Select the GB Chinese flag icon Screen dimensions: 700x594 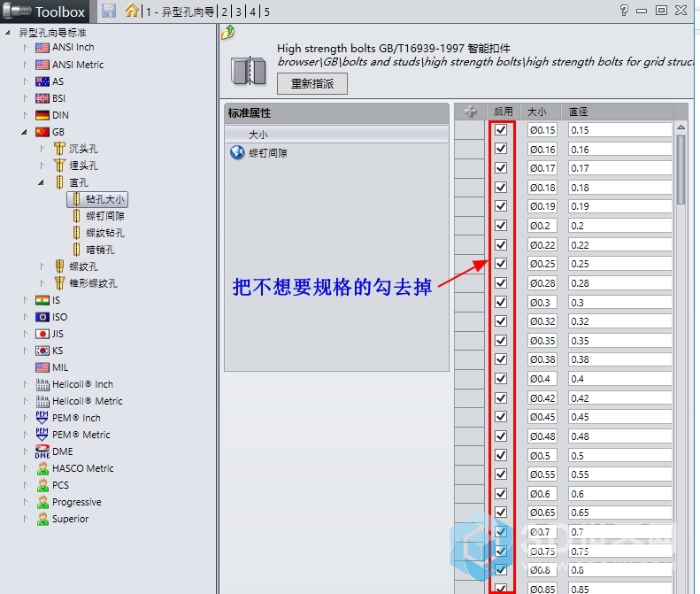pos(42,132)
